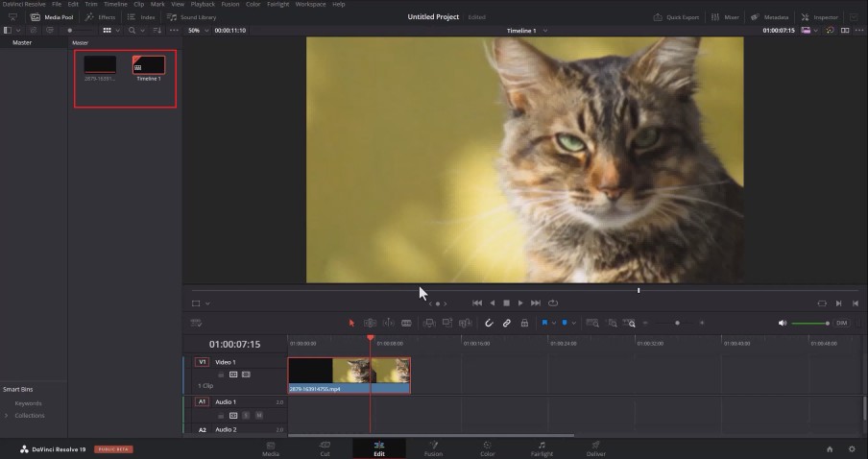Click Full Extent Zoom icon
Screen dimensions: 868x459
pyautogui.click(x=592, y=323)
